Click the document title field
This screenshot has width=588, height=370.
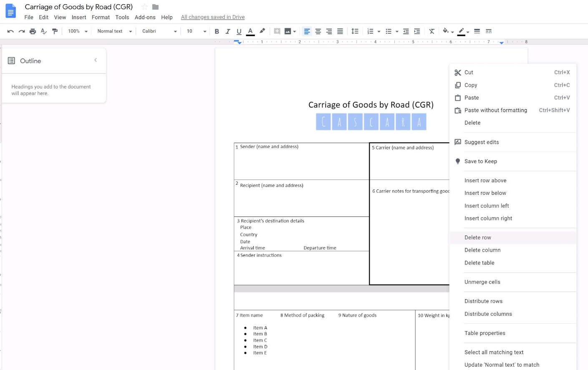[79, 7]
